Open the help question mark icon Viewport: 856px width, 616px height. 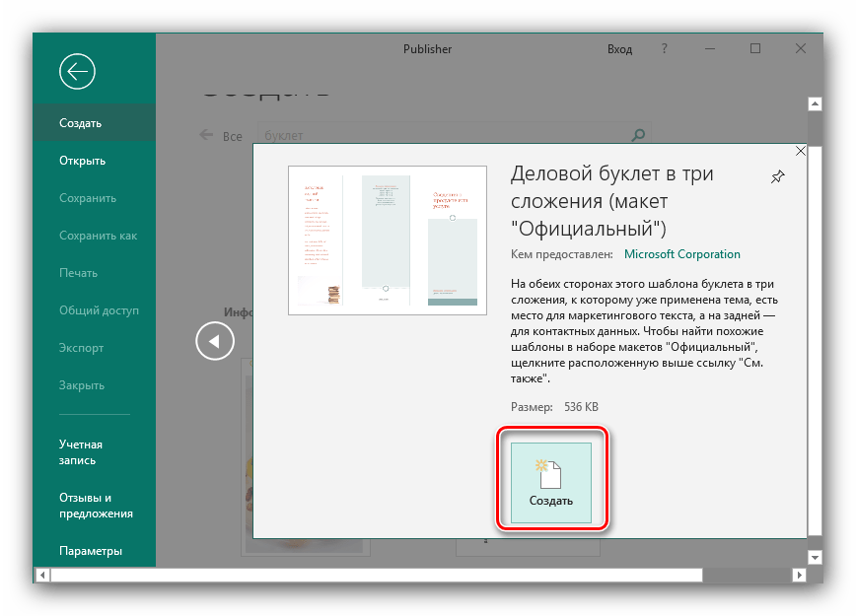point(664,48)
